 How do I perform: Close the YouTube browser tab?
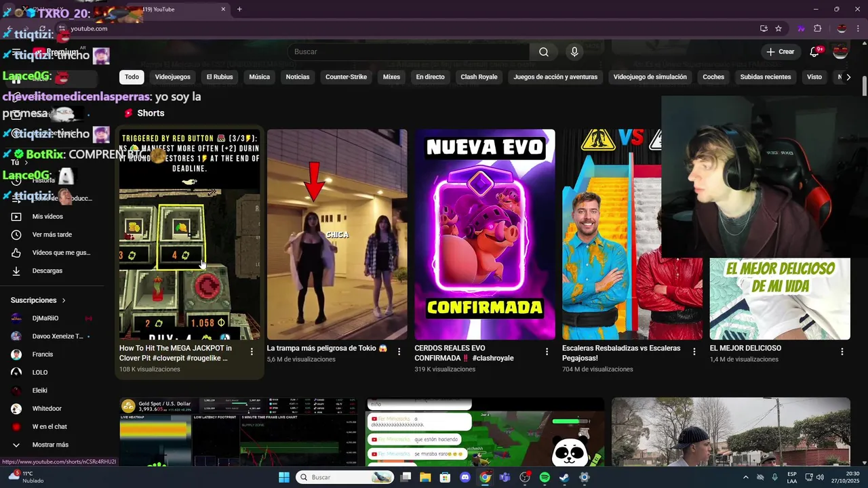coord(223,9)
